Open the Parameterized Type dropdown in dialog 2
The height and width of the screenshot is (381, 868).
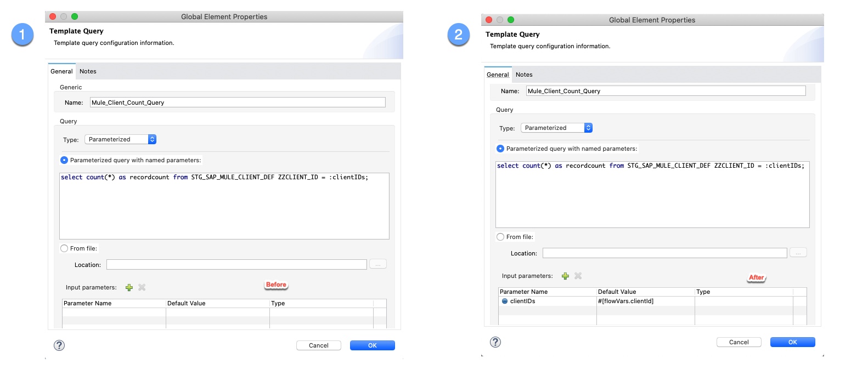556,128
